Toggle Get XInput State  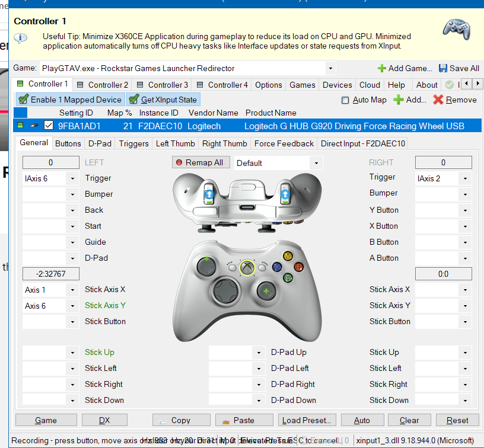click(163, 100)
